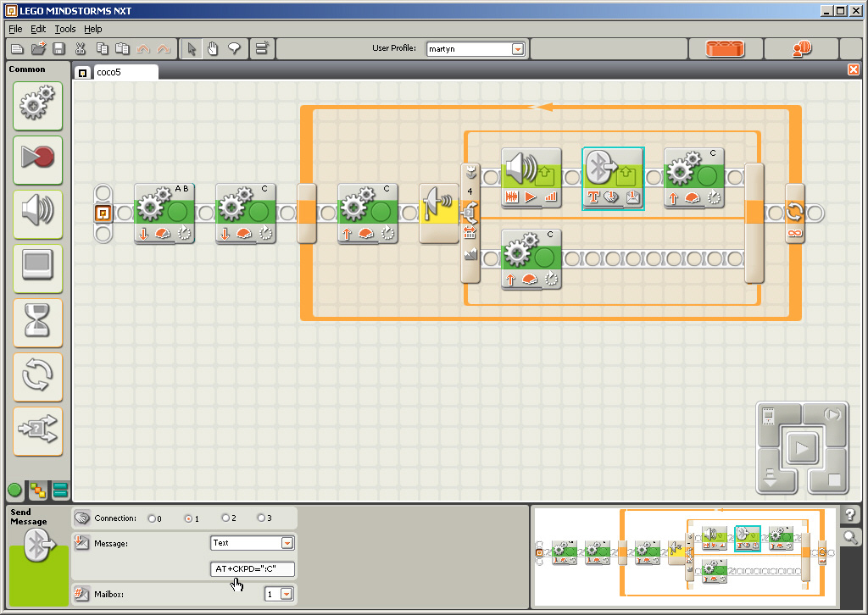Select the Switch block in Common palette
The height and width of the screenshot is (615, 868).
tap(37, 431)
